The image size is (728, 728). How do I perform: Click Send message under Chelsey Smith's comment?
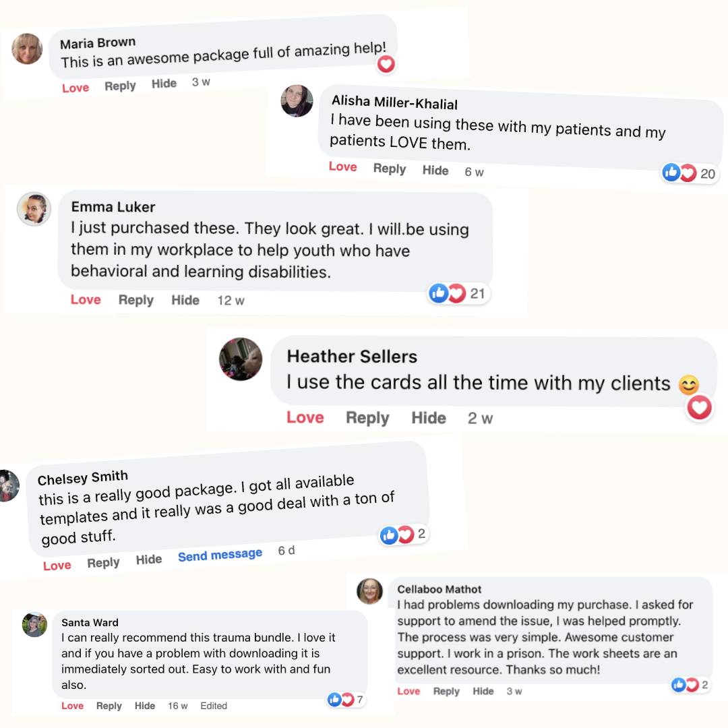coord(220,555)
